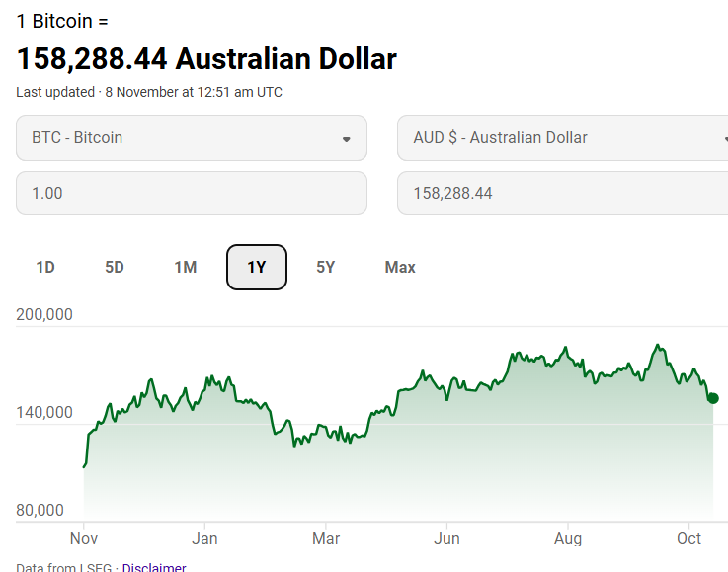Open the Disclaimer link
This screenshot has width=728, height=572.
[x=154, y=567]
